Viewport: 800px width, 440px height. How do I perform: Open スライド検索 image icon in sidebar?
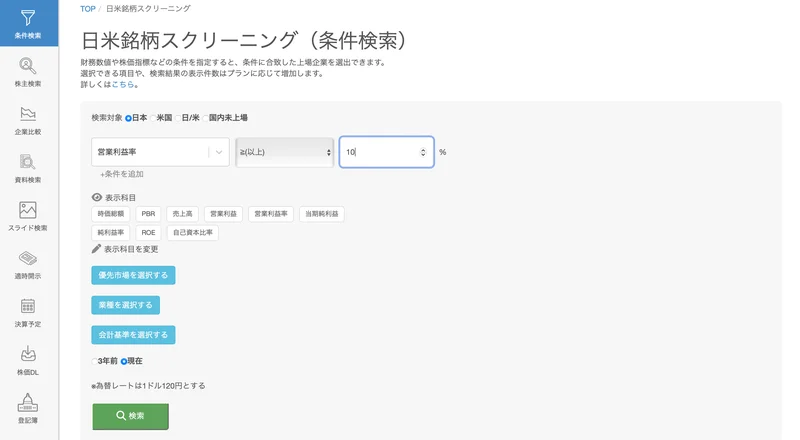[x=28, y=210]
